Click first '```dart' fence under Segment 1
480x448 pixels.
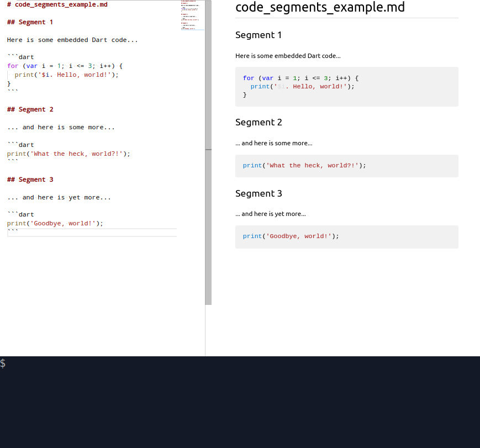click(20, 57)
